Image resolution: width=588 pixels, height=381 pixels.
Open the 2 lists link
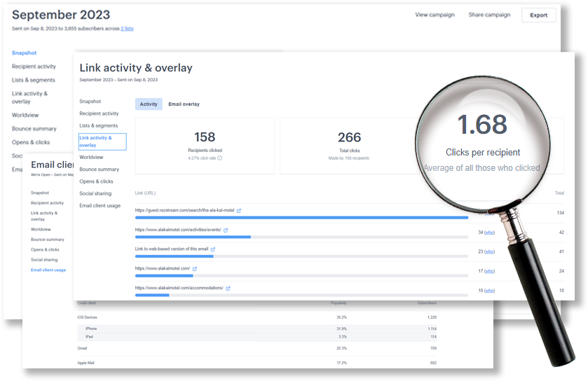click(x=127, y=29)
